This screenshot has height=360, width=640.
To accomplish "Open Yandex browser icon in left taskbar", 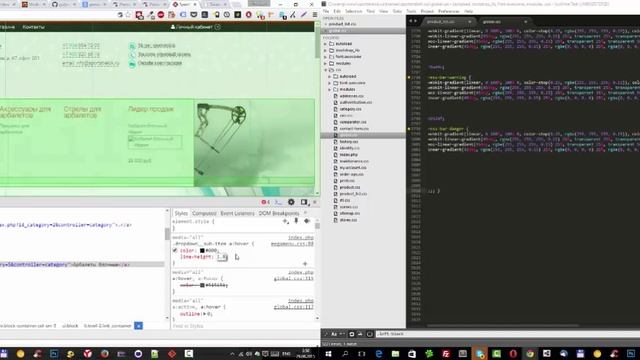I will point(88,353).
